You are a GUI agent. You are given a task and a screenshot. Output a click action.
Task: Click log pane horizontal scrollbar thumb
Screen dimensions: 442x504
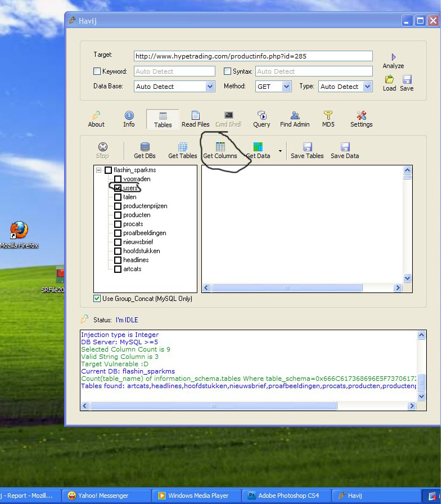214,406
